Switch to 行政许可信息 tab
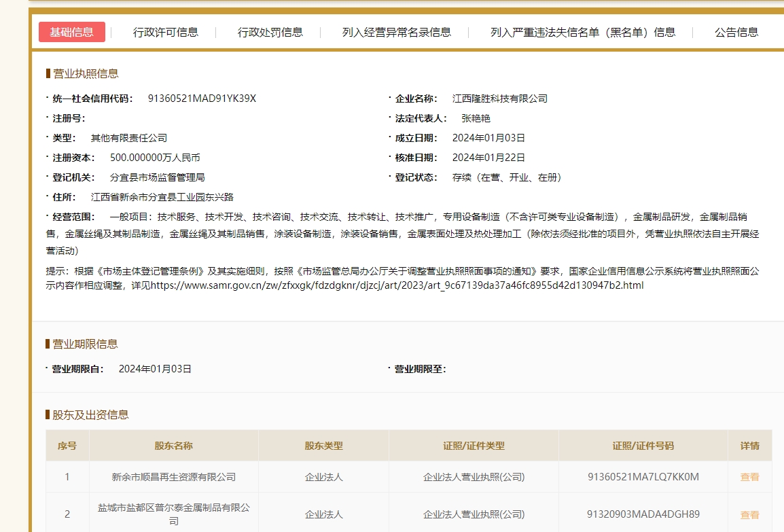The width and height of the screenshot is (784, 532). [166, 33]
